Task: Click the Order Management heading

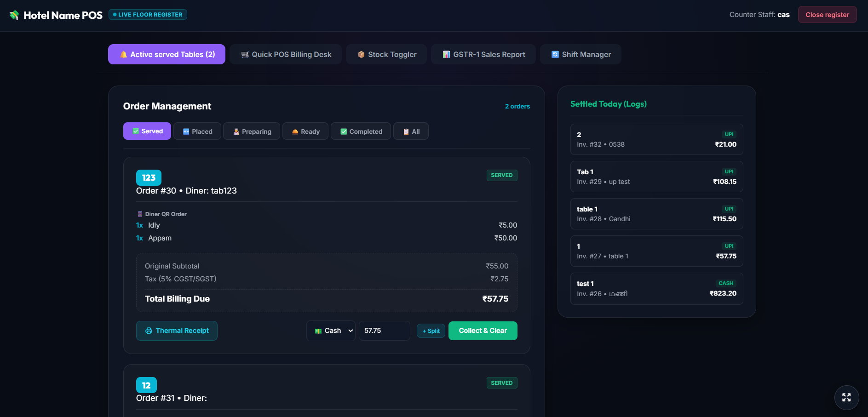Action: pyautogui.click(x=167, y=106)
